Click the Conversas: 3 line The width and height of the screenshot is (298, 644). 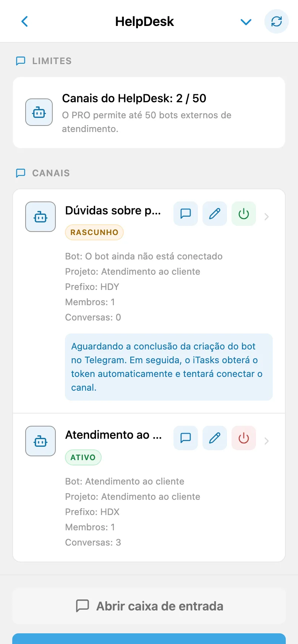(x=93, y=543)
